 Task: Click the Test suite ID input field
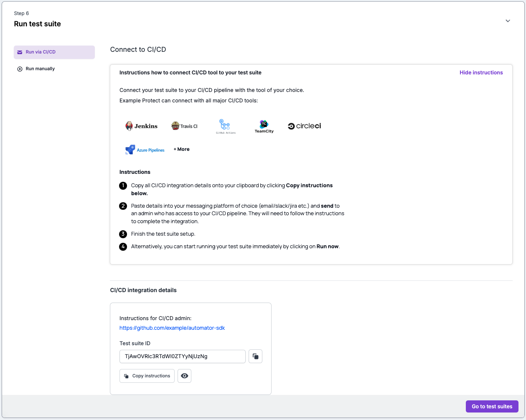(183, 356)
